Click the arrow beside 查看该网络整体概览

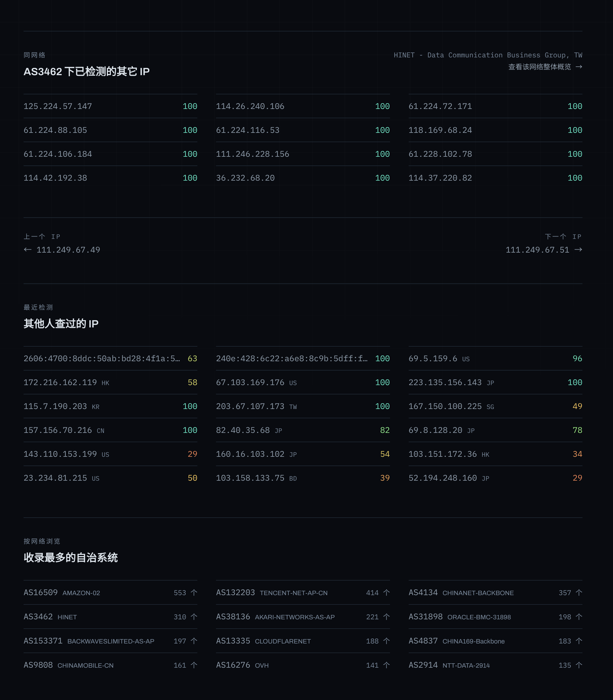point(578,67)
